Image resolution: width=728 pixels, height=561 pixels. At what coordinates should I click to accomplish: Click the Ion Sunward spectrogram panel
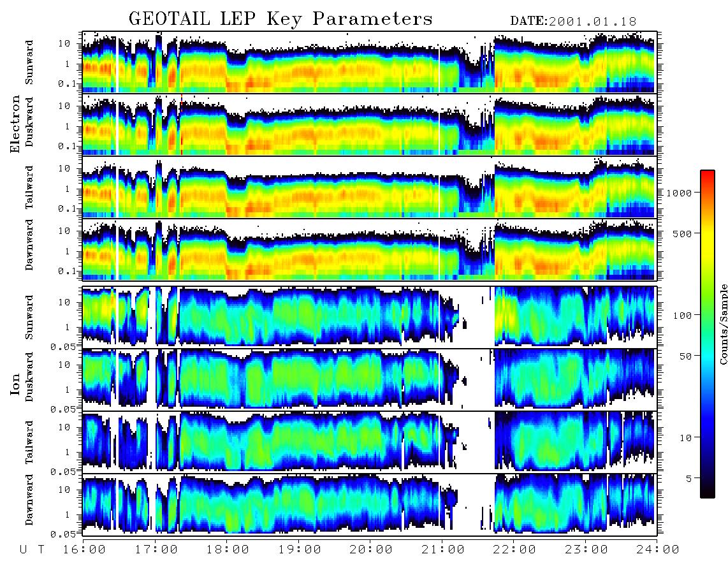click(370, 317)
